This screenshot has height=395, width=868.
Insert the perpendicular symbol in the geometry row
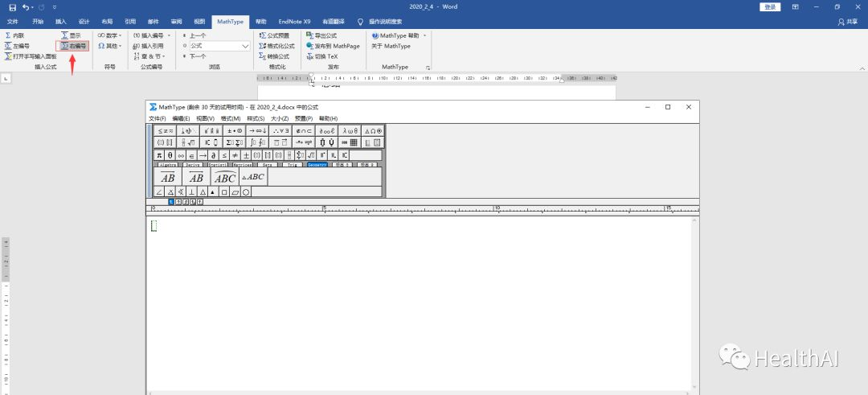pos(191,192)
